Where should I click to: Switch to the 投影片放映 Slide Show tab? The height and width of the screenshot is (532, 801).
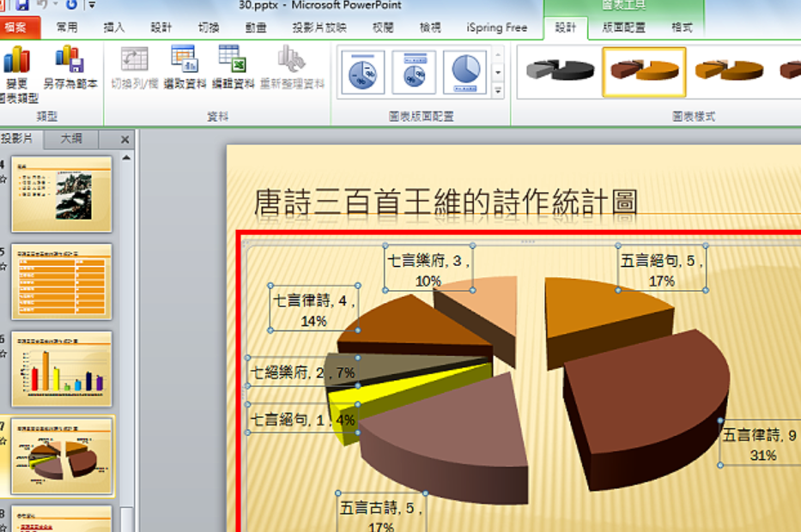coord(319,27)
